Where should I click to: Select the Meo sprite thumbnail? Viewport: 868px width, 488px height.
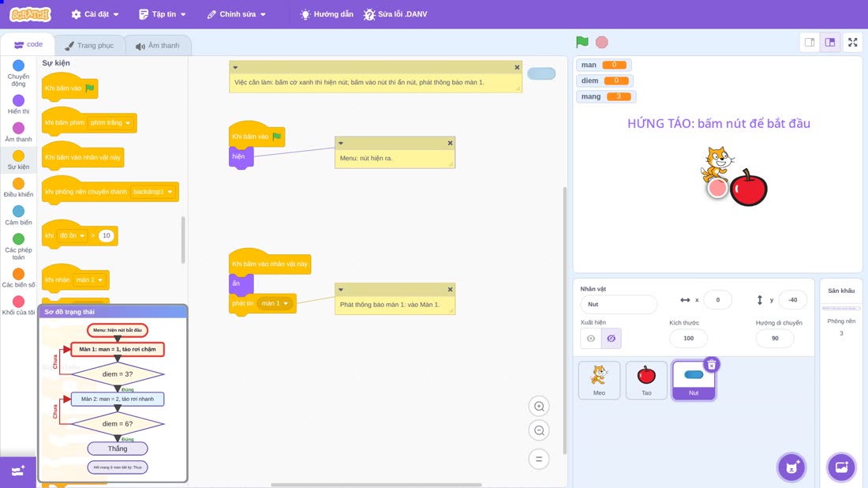[599, 380]
